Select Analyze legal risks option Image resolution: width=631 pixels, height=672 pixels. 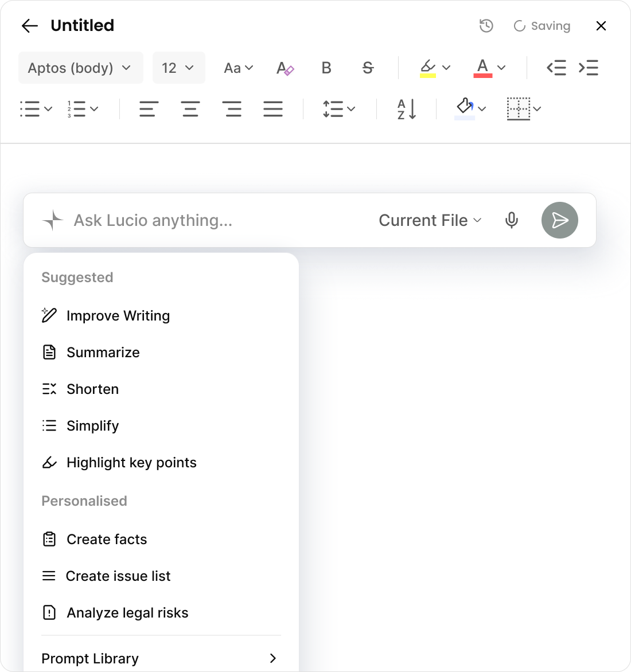pyautogui.click(x=127, y=613)
